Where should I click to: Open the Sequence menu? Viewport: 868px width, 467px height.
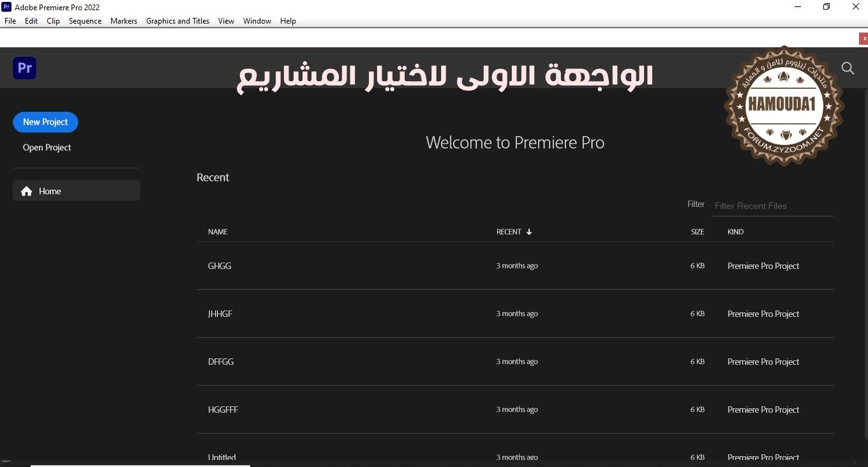tap(85, 21)
